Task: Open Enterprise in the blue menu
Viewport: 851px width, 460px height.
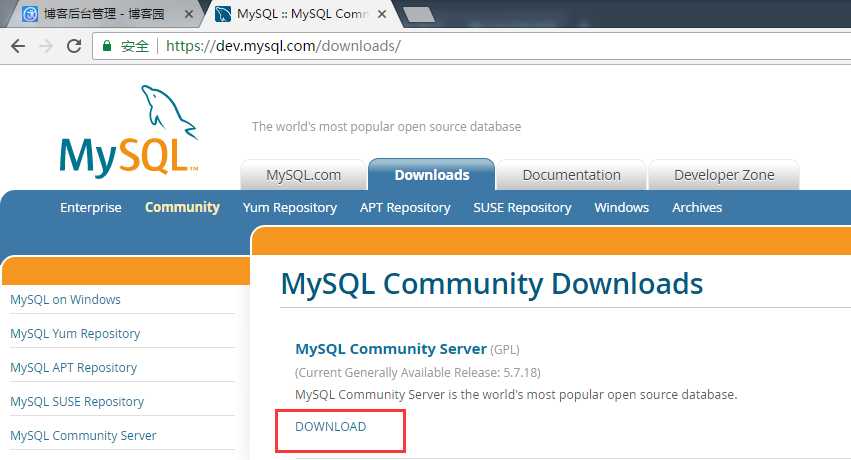Action: click(91, 207)
